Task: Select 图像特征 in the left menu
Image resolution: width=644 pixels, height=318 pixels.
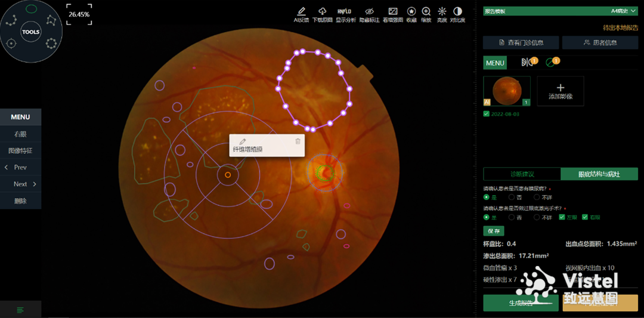Action: (x=20, y=151)
